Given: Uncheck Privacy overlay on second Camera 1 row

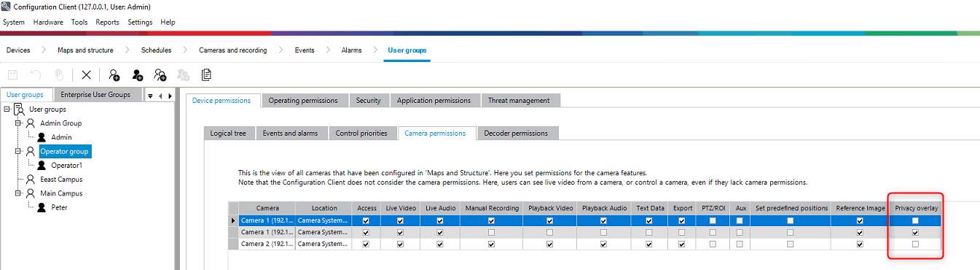Looking at the screenshot, I should (915, 233).
